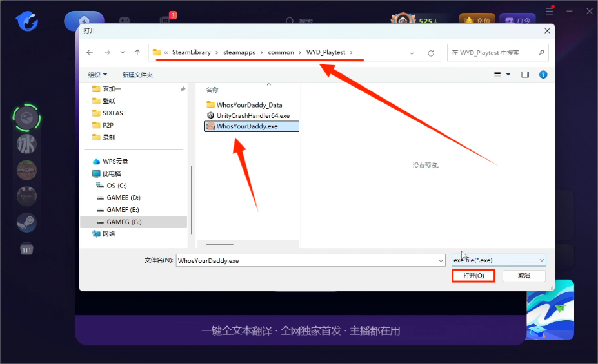Click the 充值 button in background app
598x364 pixels.
477,20
